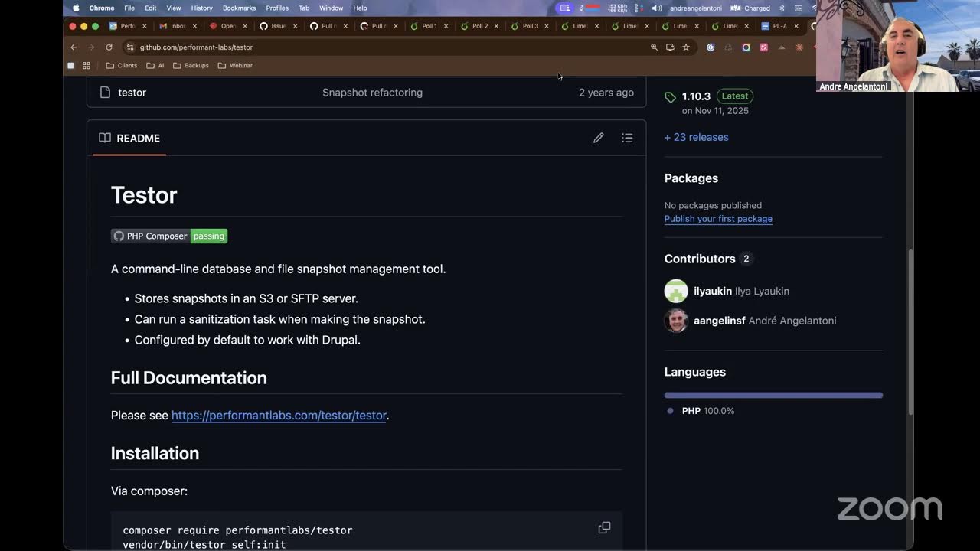The width and height of the screenshot is (980, 551).
Task: Click the '2 years ago' timestamp
Action: 606,93
